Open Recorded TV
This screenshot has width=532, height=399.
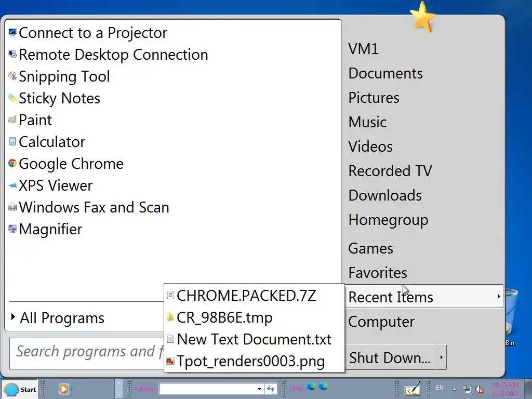(x=390, y=171)
